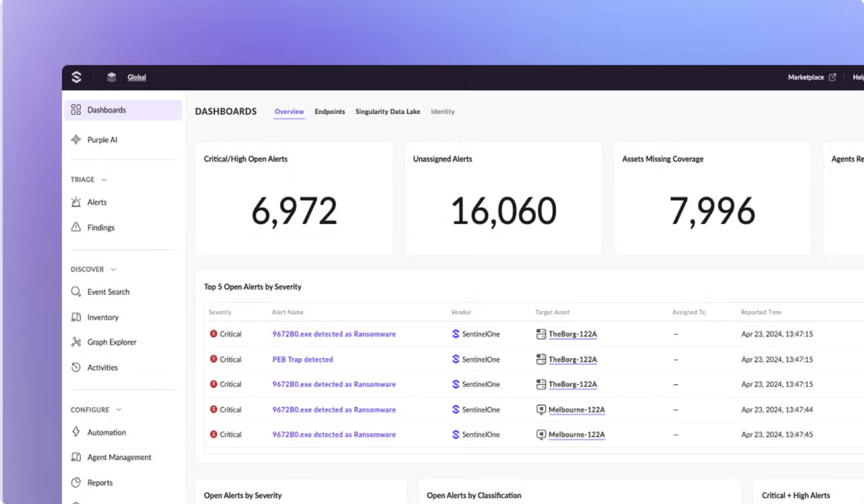Click the Marketplace external link icon
The width and height of the screenshot is (864, 504).
(x=832, y=78)
